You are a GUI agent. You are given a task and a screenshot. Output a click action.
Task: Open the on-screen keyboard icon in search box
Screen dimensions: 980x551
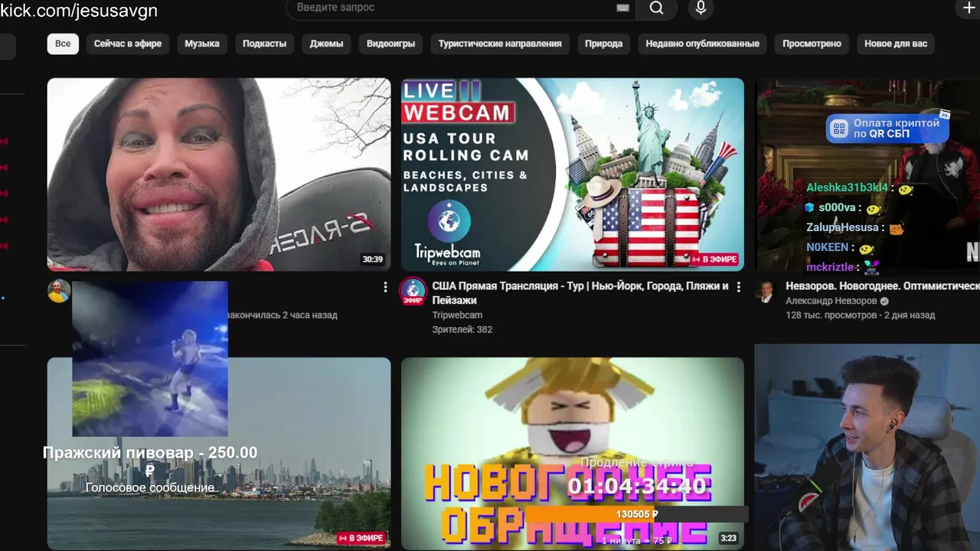click(622, 8)
